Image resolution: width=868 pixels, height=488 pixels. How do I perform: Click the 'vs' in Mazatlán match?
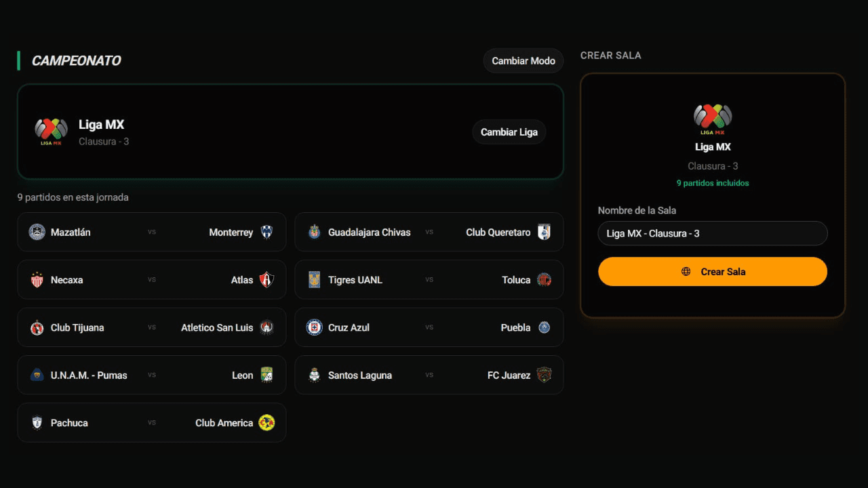pyautogui.click(x=152, y=232)
